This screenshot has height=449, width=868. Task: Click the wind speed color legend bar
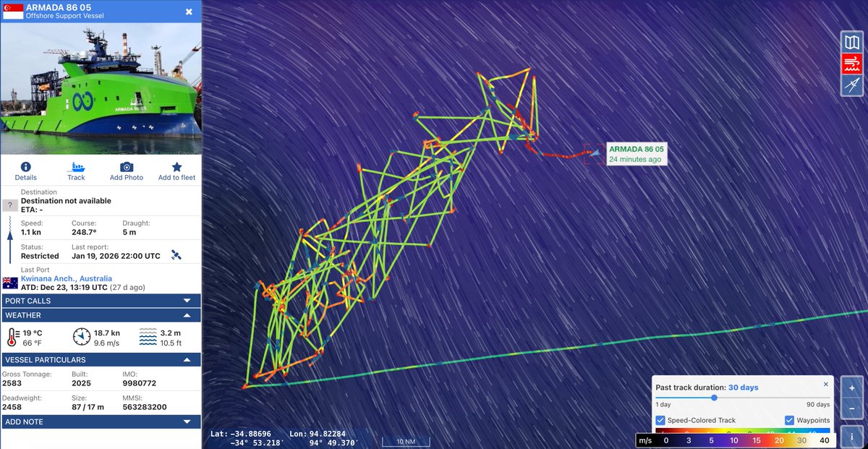(x=736, y=440)
